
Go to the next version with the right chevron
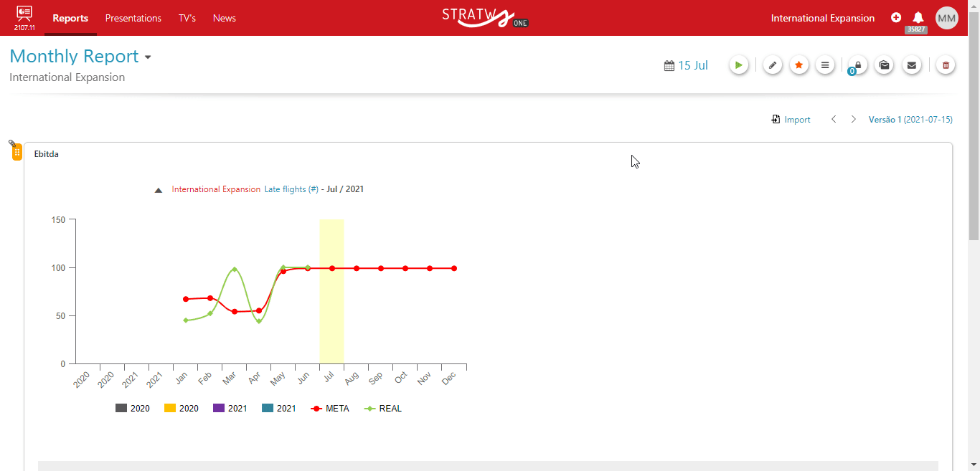point(853,119)
